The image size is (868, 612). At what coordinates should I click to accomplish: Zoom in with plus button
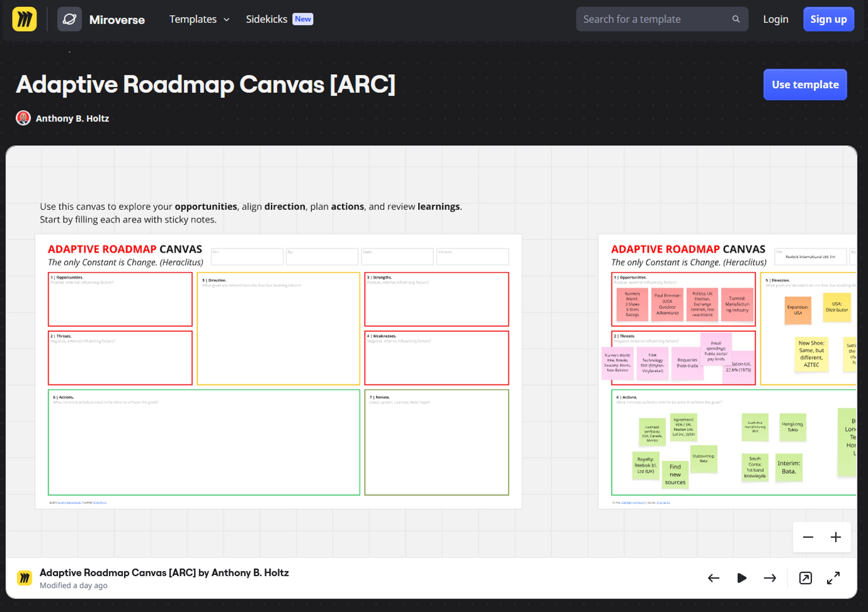(836, 537)
